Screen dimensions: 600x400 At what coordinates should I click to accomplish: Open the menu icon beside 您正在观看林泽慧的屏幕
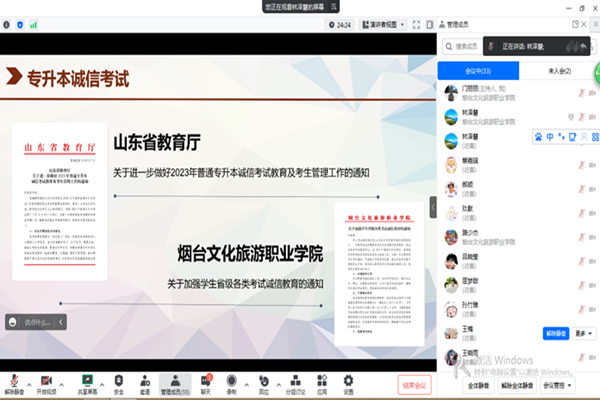pos(334,7)
